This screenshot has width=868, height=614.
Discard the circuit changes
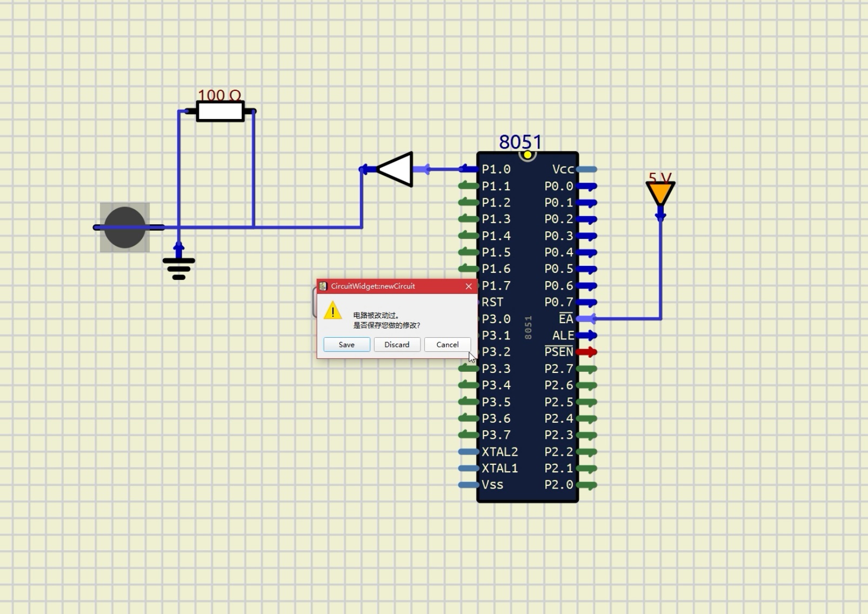coord(397,344)
